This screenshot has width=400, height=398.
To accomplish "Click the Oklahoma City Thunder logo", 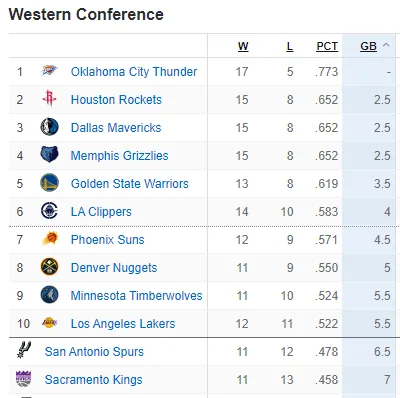I will (49, 71).
